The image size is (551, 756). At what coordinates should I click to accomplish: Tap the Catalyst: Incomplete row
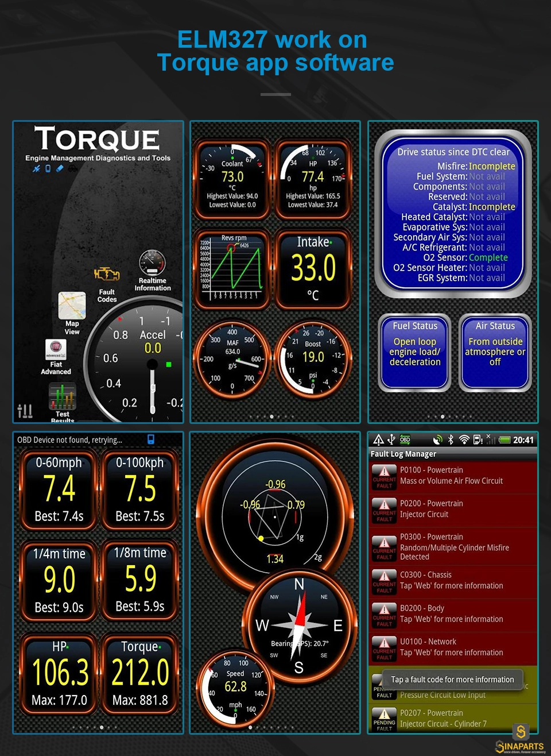[474, 207]
